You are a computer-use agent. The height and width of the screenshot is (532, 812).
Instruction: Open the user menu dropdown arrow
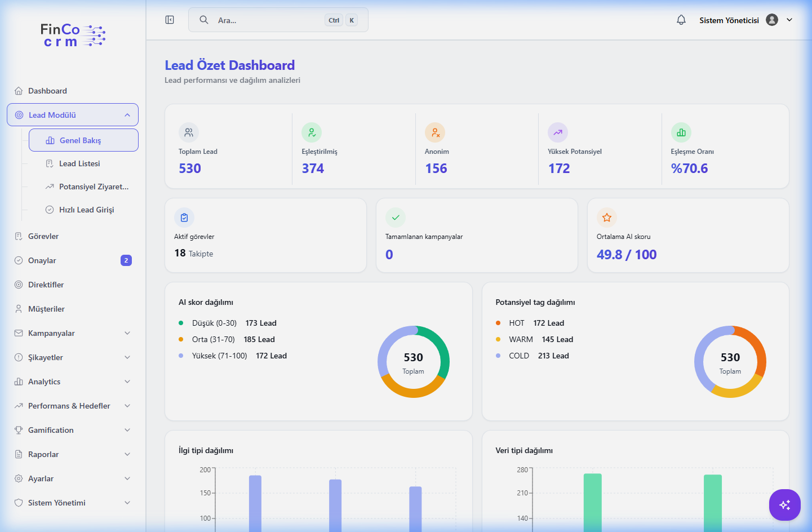click(789, 20)
